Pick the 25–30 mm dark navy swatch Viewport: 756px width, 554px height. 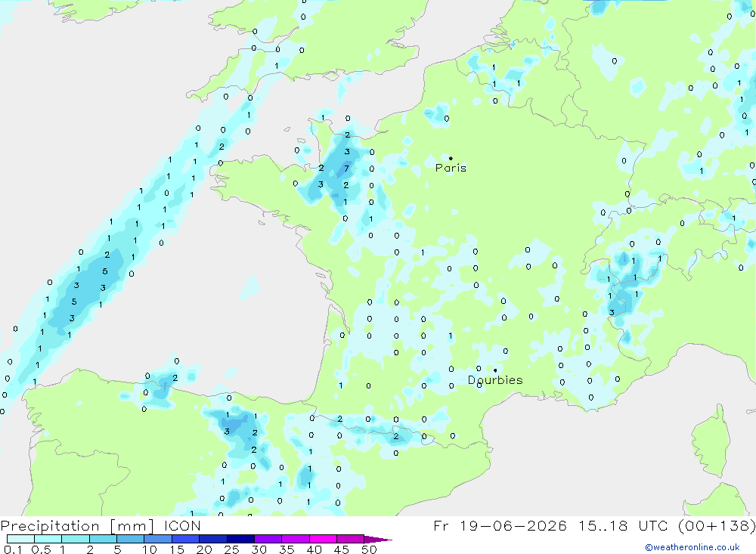240,539
